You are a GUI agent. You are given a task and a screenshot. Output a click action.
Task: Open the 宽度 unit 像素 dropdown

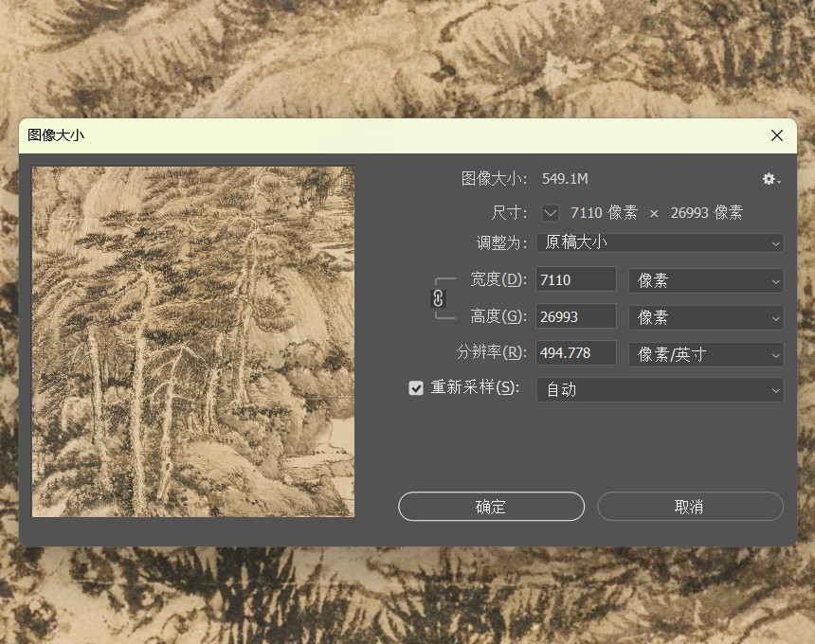706,280
